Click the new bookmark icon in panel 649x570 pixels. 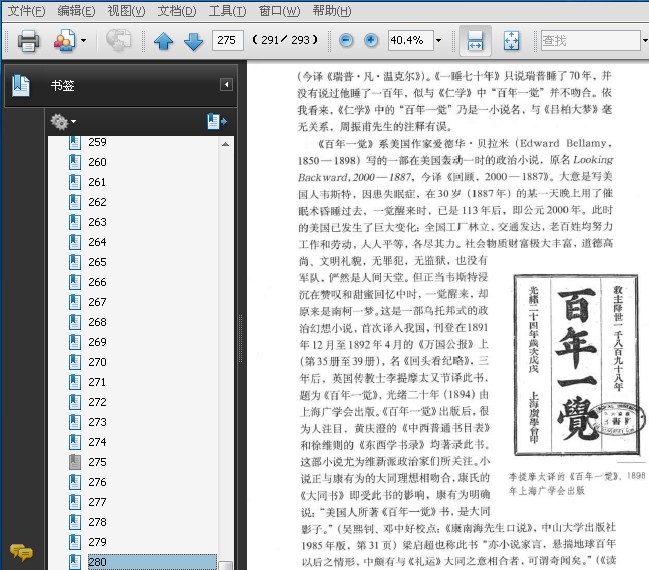[216, 121]
